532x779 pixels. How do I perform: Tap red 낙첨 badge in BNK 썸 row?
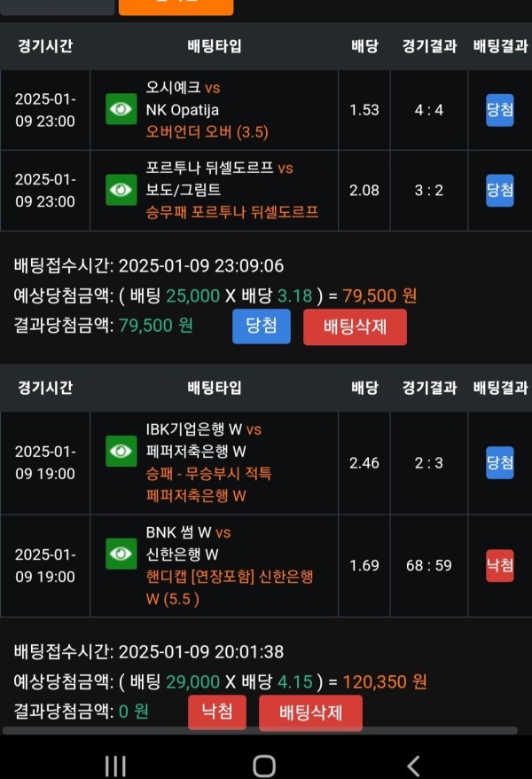(x=500, y=565)
